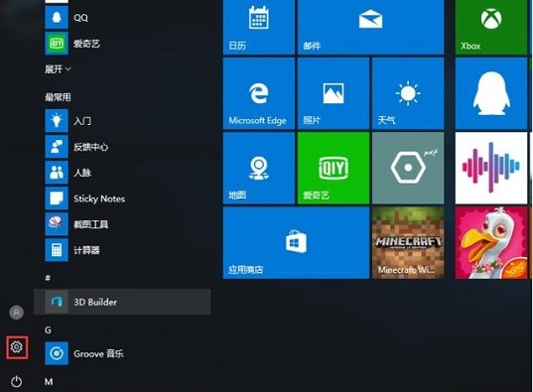Open the Xbox tile
533x392 pixels.
pyautogui.click(x=491, y=27)
